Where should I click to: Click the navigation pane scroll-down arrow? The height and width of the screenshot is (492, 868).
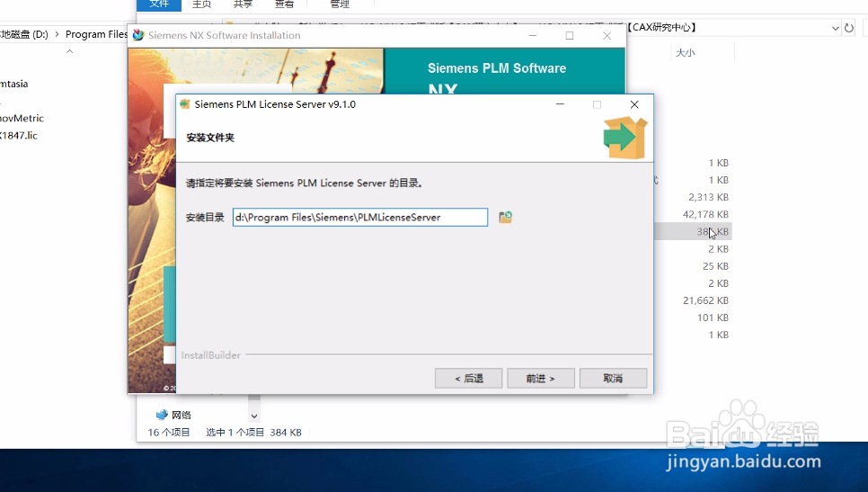click(254, 416)
